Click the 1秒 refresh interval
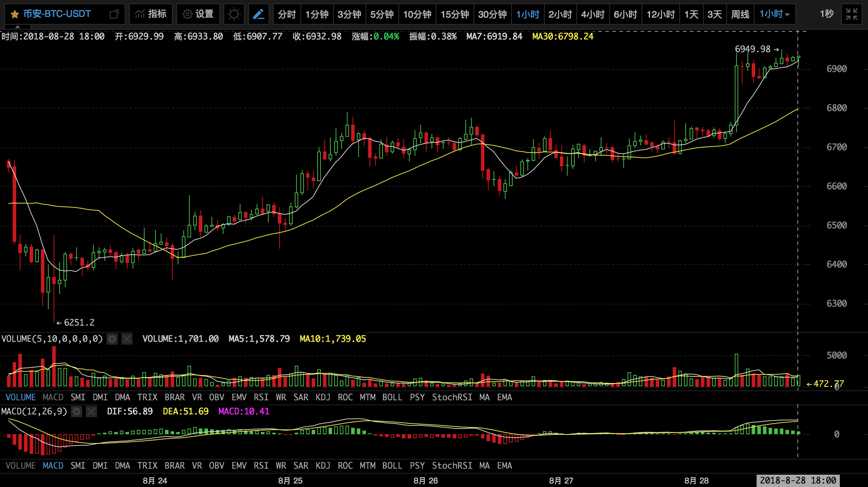The height and width of the screenshot is (487, 868). pos(827,14)
